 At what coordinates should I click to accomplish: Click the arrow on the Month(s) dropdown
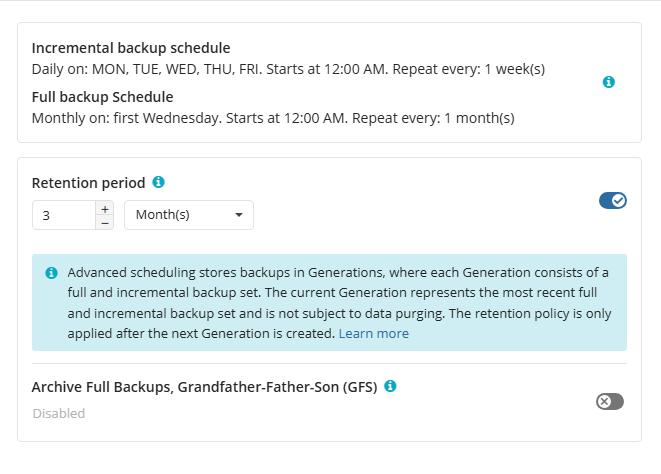point(239,215)
